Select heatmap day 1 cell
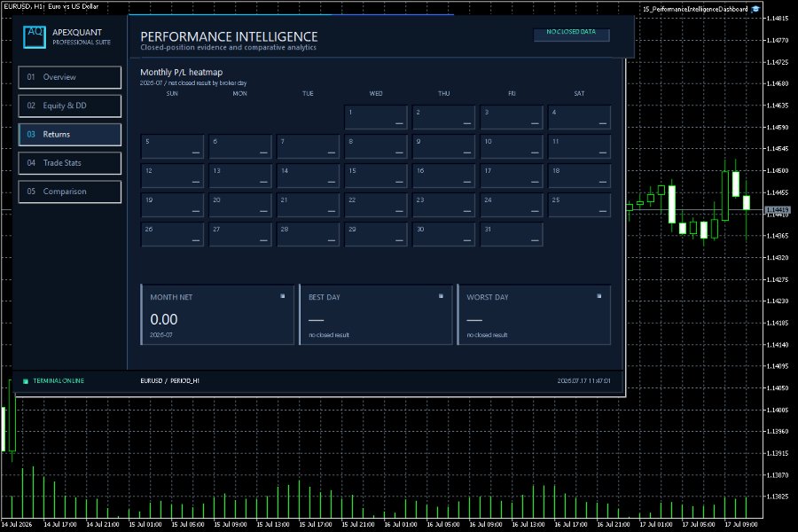This screenshot has height=532, width=798. 376,118
